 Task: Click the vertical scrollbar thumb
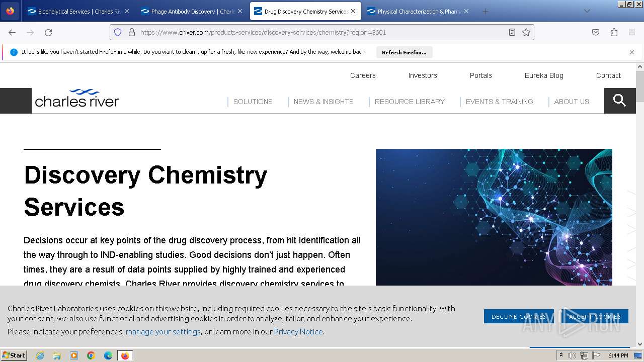tap(640, 86)
